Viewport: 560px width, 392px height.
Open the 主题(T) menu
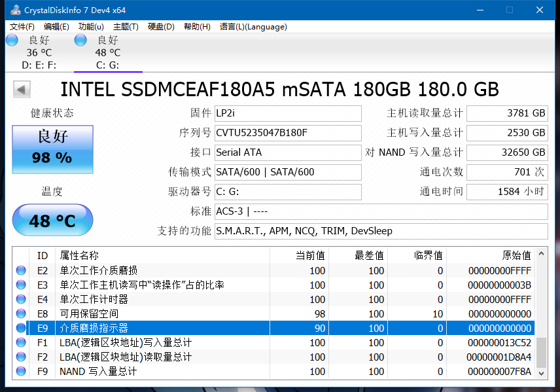coord(126,27)
